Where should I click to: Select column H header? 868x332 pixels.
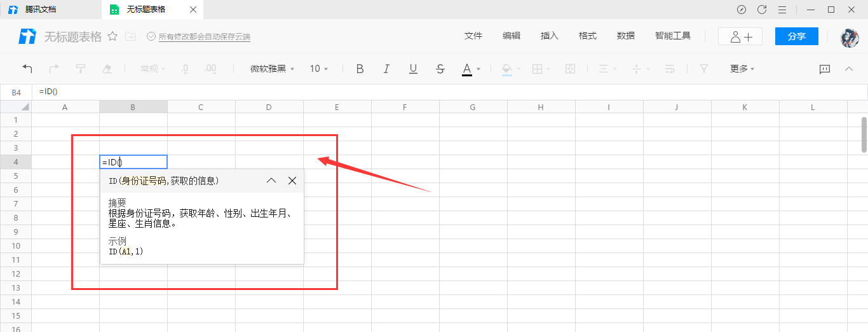coord(541,107)
